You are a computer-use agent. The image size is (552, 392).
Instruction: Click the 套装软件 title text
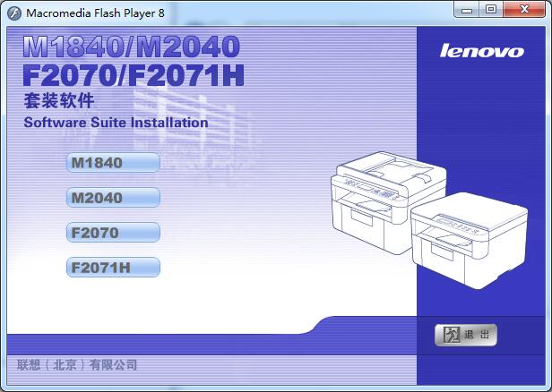(x=59, y=100)
